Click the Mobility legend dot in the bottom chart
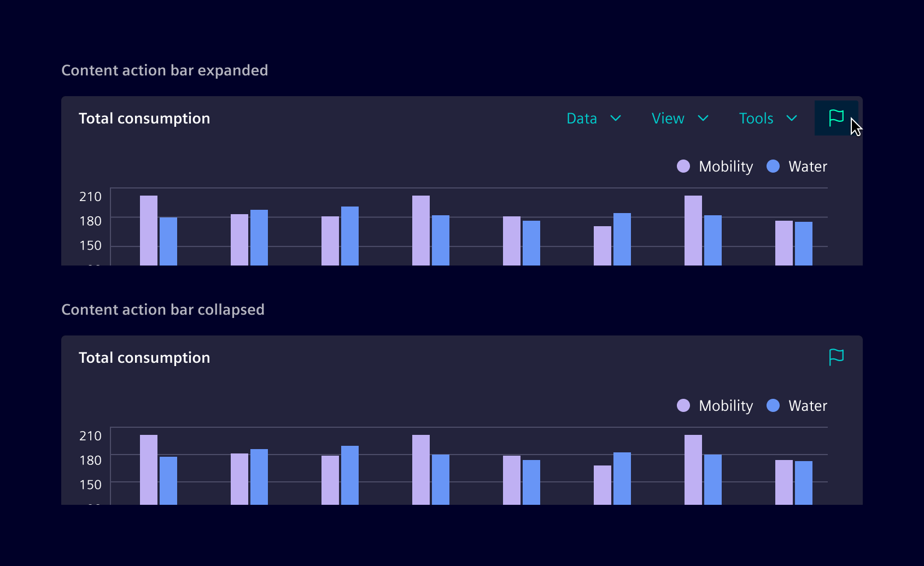 click(682, 405)
